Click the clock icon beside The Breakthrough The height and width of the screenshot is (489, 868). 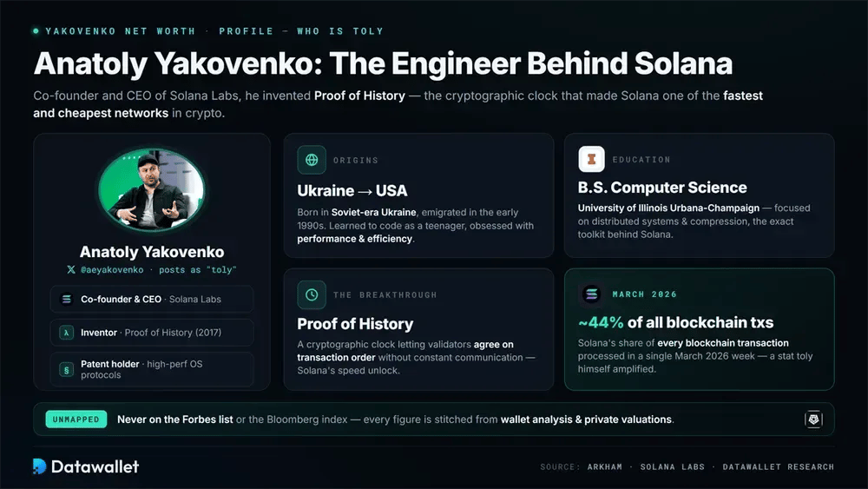[312, 294]
